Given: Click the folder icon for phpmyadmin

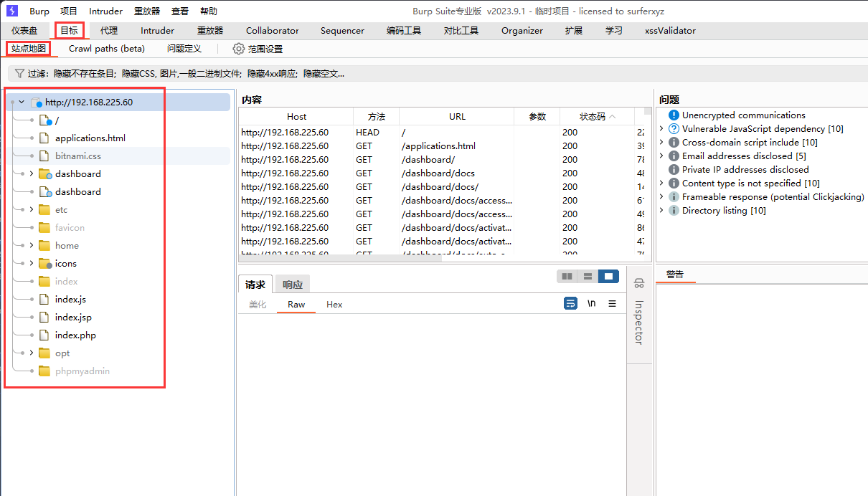Looking at the screenshot, I should (x=44, y=371).
